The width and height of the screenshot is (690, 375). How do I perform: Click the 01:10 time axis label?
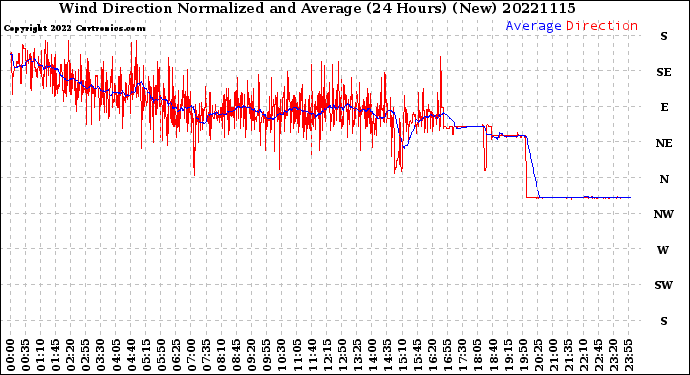(x=41, y=355)
